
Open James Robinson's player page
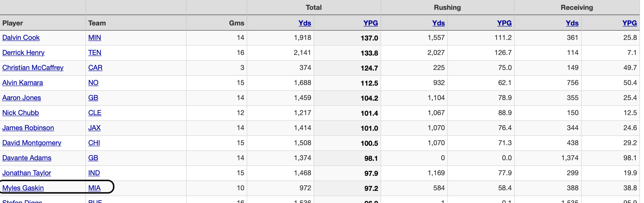28,128
